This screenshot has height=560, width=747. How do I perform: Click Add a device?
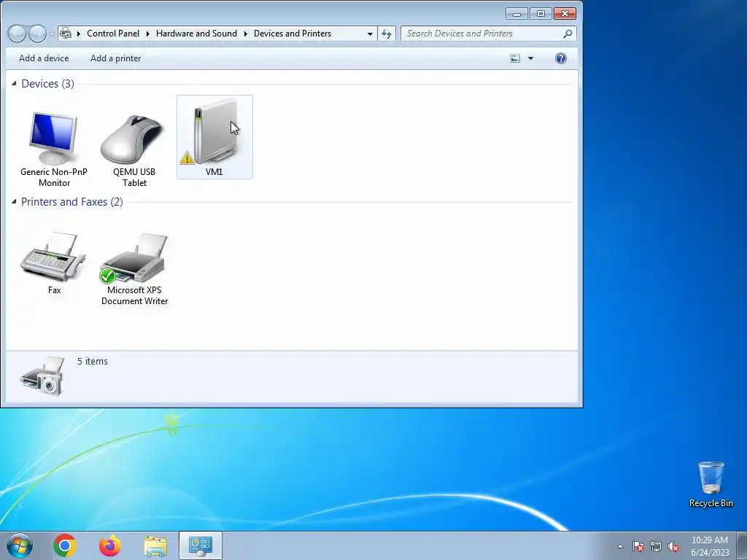[x=44, y=58]
